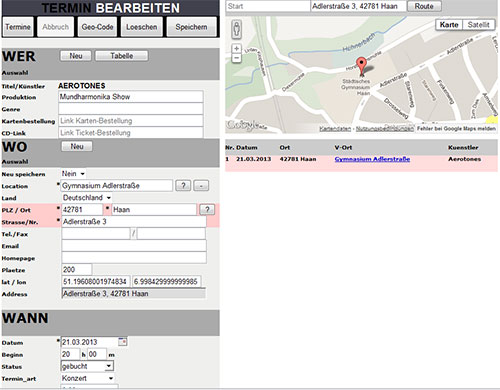Open the calendar picker next to Datum
Screen dimensions: 500x390
[123, 342]
